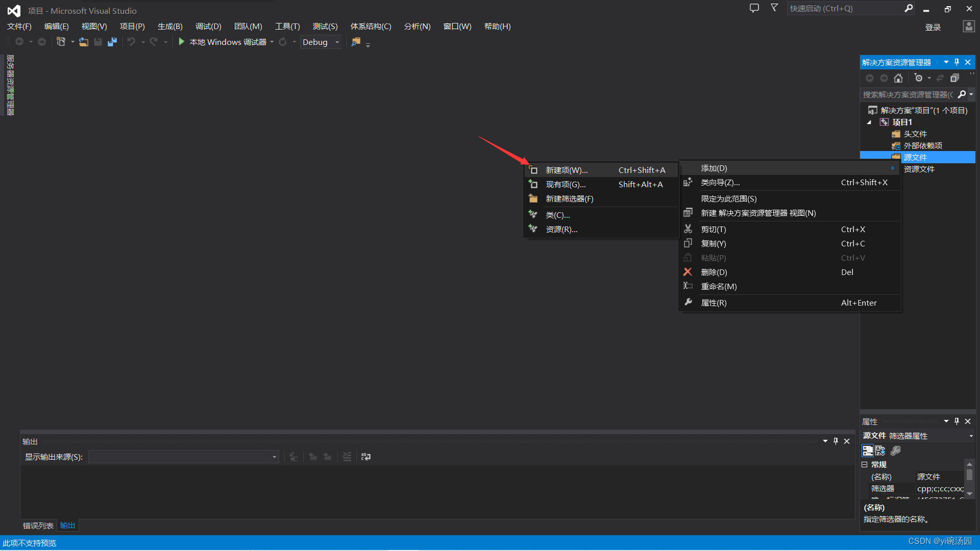
Task: Open the Pending Changes filter clock icon
Action: tap(919, 78)
